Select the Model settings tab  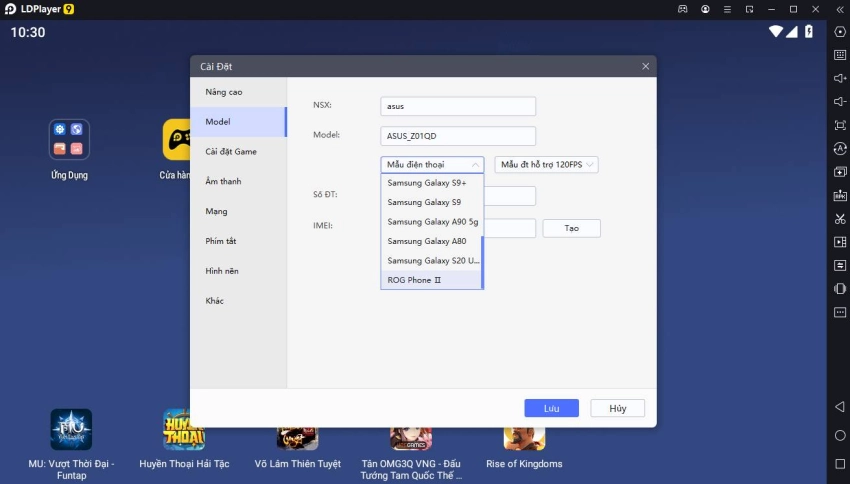[x=238, y=122]
